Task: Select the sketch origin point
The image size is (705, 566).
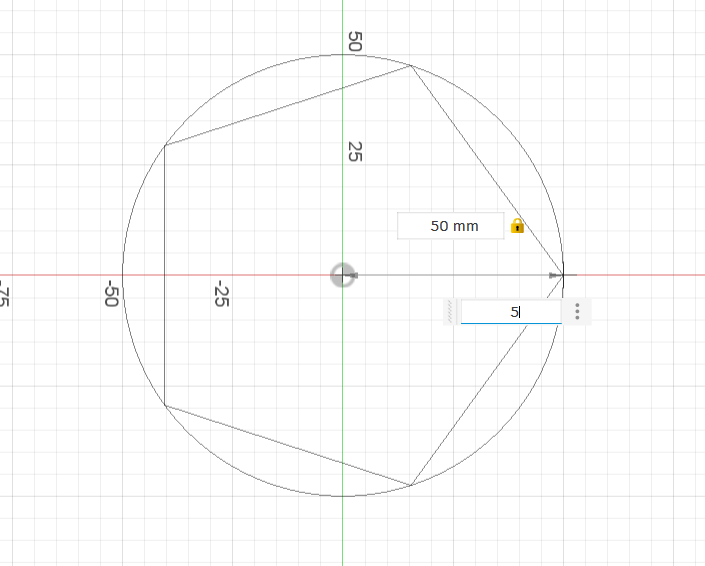Action: (342, 275)
